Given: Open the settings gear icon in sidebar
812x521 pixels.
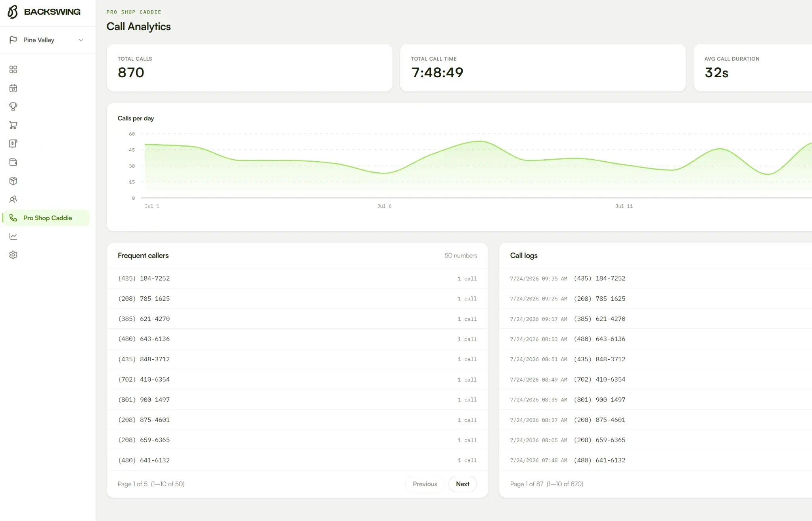Looking at the screenshot, I should coord(13,255).
